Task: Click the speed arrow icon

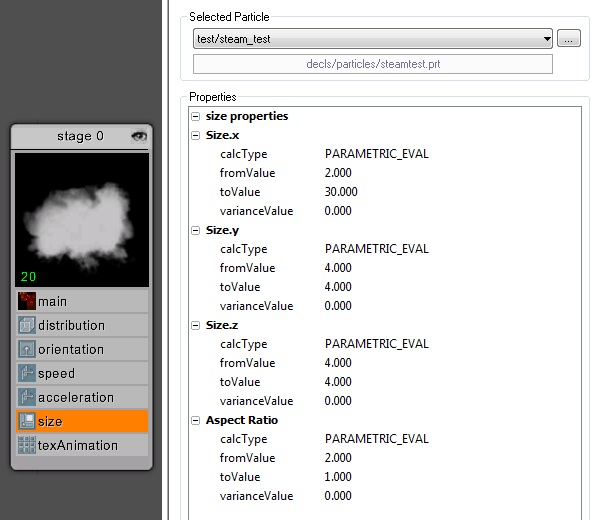Action: coord(26,373)
